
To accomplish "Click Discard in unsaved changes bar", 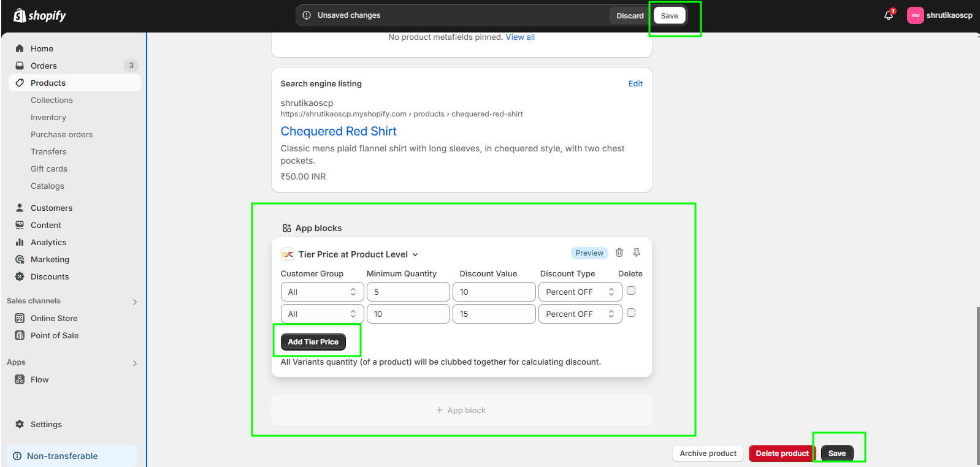I will [630, 15].
